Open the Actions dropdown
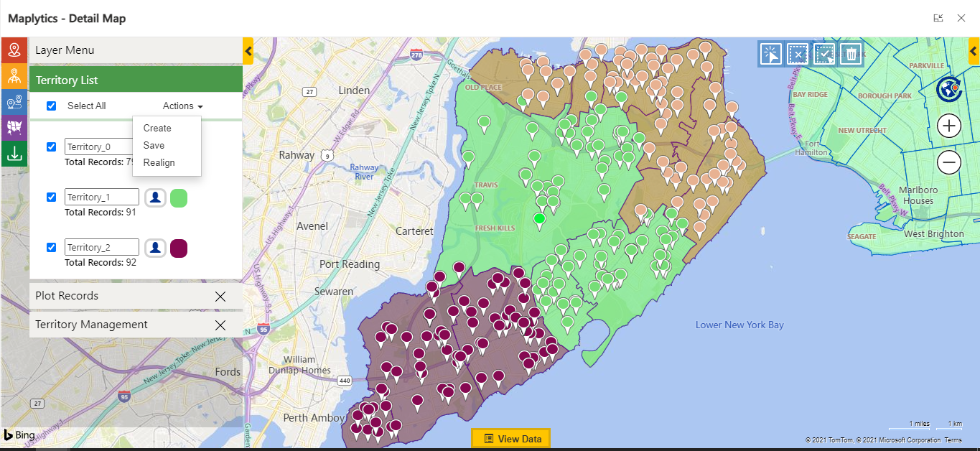The image size is (980, 451). pos(182,106)
